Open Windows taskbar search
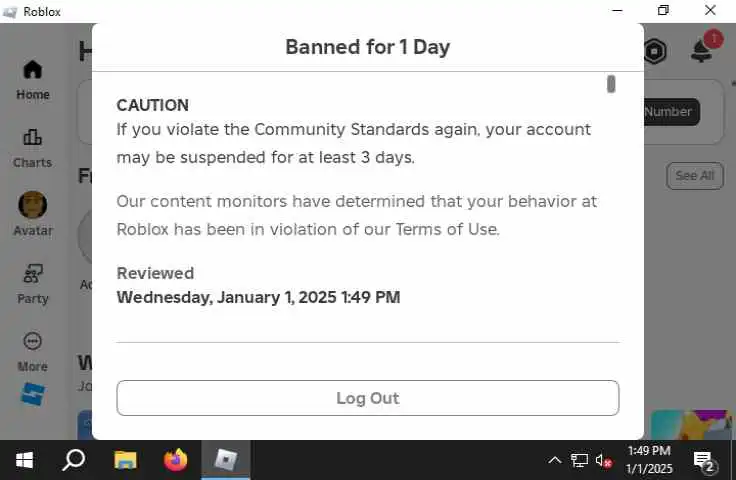This screenshot has height=480, width=736. [x=74, y=460]
